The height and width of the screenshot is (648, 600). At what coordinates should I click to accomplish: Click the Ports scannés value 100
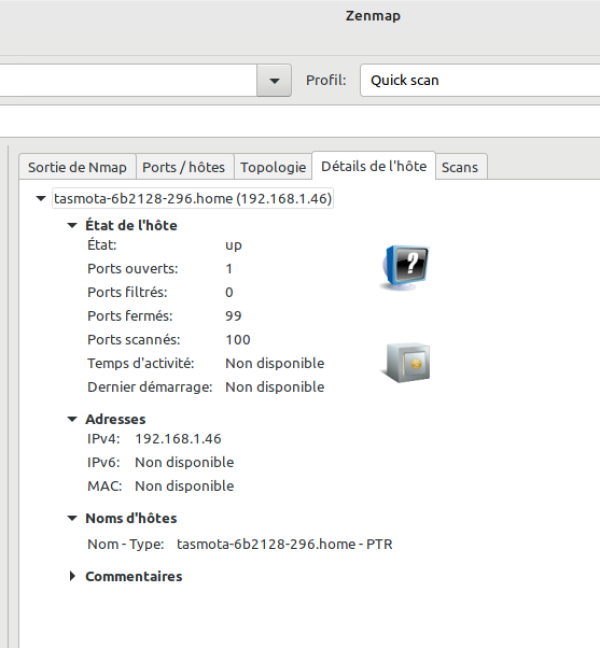point(238,339)
